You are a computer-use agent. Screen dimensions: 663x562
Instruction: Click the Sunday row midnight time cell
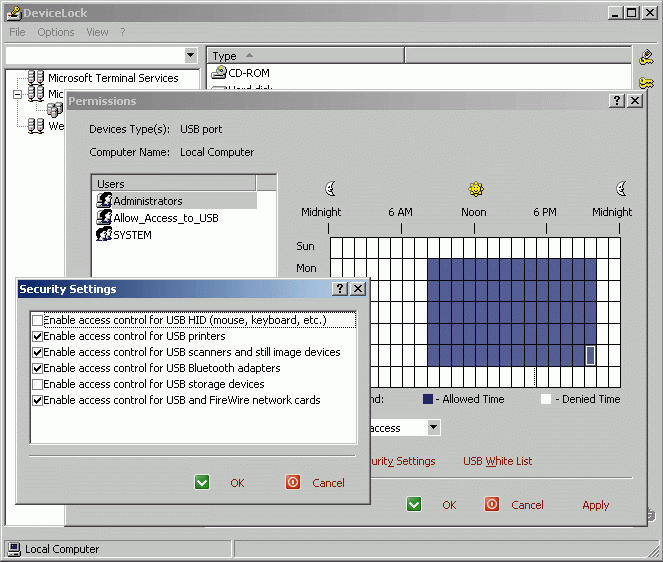pos(336,248)
